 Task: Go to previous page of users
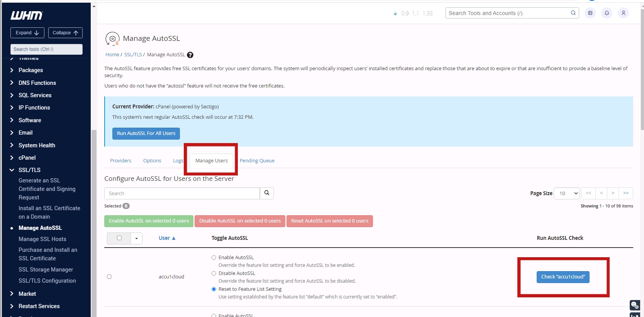coord(601,193)
